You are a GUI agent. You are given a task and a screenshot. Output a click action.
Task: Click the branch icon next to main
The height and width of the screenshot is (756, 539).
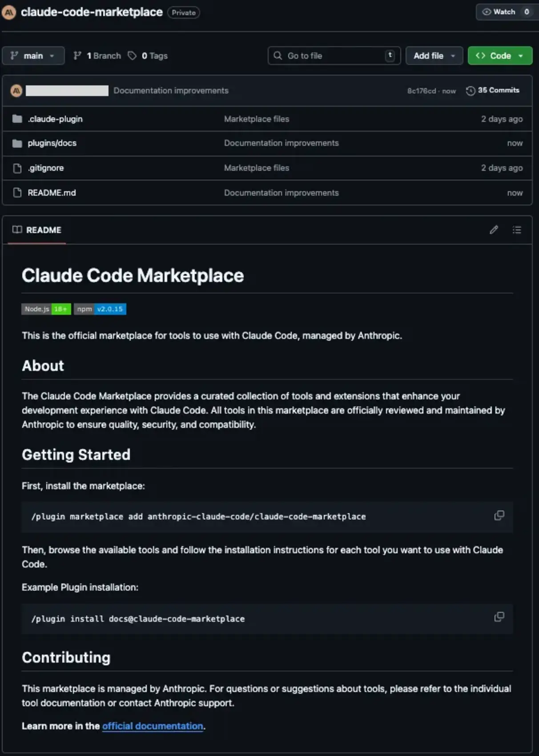coord(78,56)
